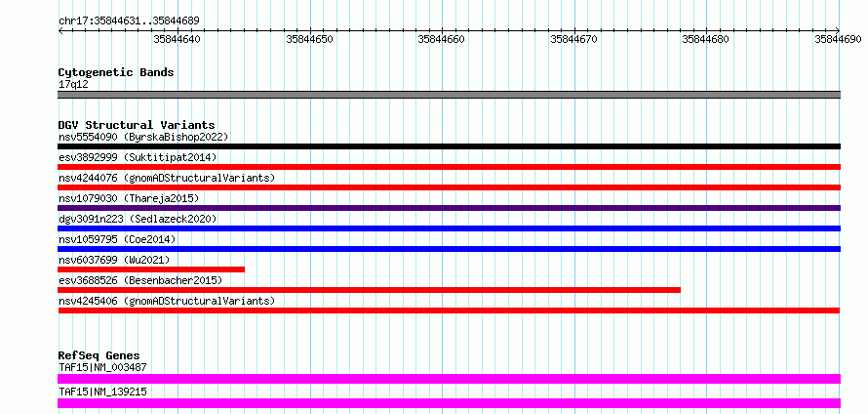Click ruler position 35844640
This screenshot has height=414, width=868.
pyautogui.click(x=178, y=39)
